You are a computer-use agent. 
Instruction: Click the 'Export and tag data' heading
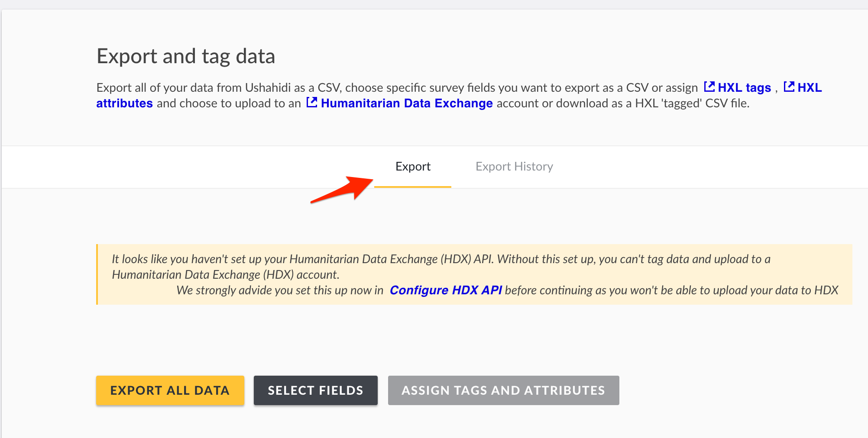tap(186, 56)
